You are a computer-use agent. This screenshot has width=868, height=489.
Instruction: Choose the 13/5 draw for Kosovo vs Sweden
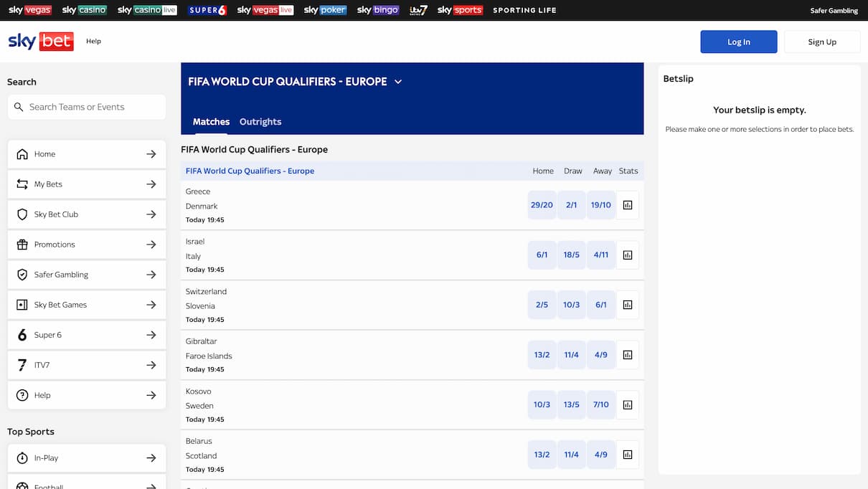coord(572,404)
